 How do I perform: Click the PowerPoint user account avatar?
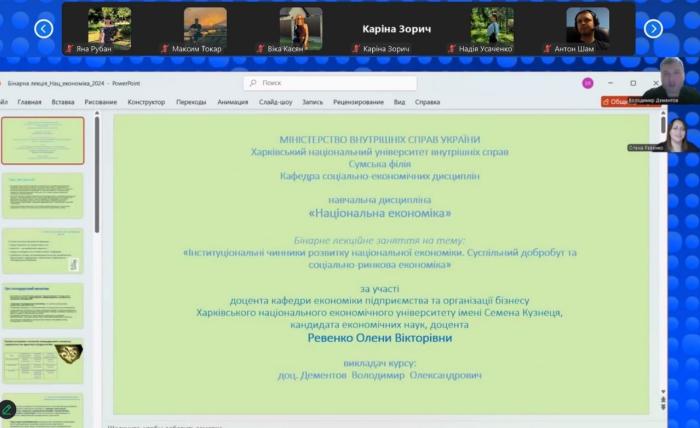click(588, 83)
